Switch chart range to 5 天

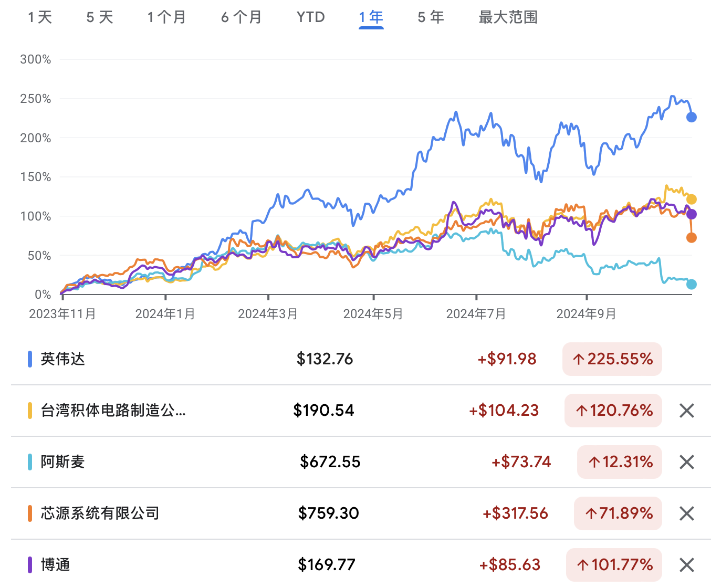click(100, 17)
